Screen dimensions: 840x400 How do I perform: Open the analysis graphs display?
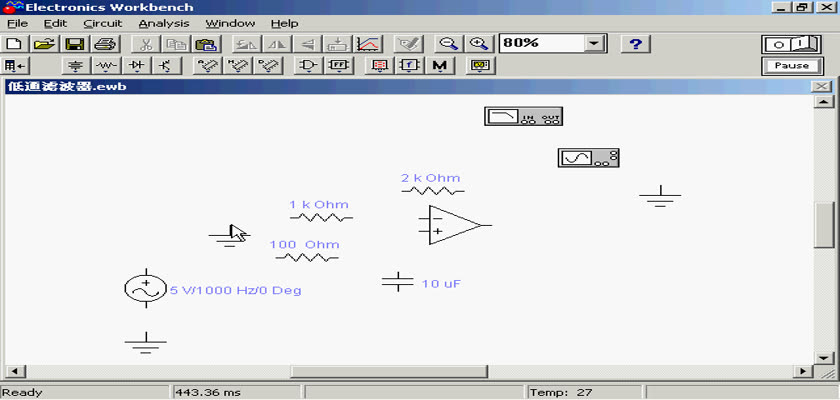pyautogui.click(x=368, y=44)
